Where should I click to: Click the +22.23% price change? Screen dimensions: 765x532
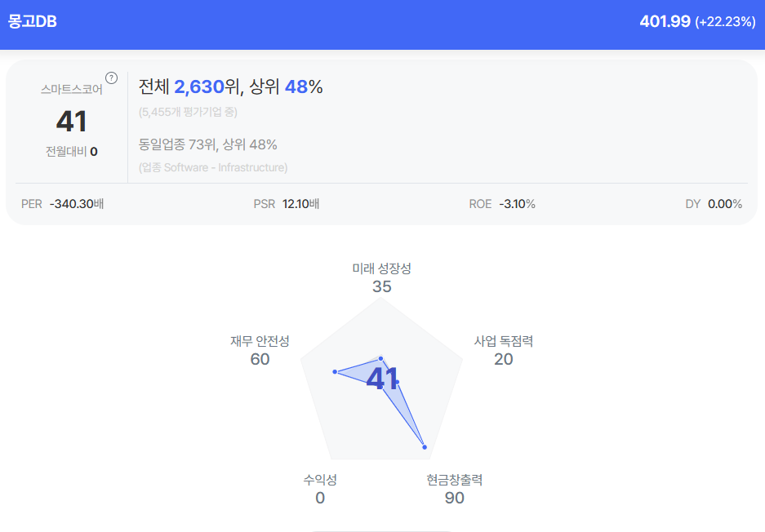pos(725,22)
